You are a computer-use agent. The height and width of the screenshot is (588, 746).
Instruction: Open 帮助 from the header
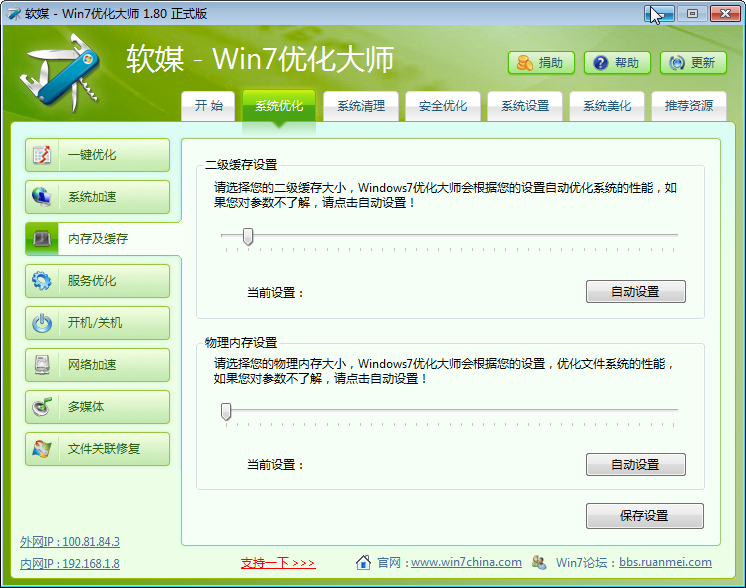click(617, 63)
